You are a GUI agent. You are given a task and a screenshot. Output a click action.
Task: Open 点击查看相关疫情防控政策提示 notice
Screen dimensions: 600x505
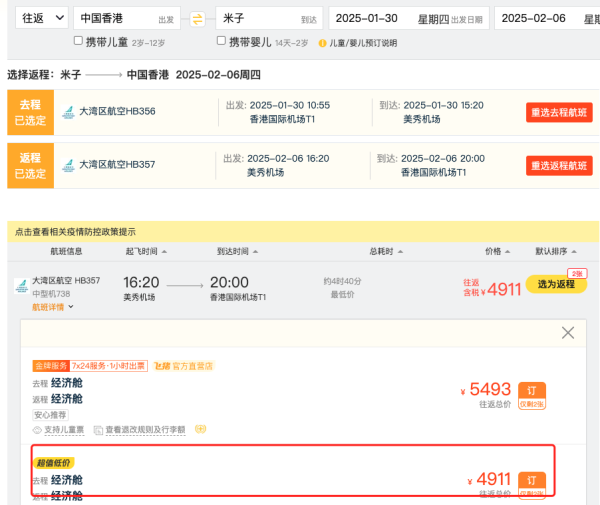(x=75, y=232)
